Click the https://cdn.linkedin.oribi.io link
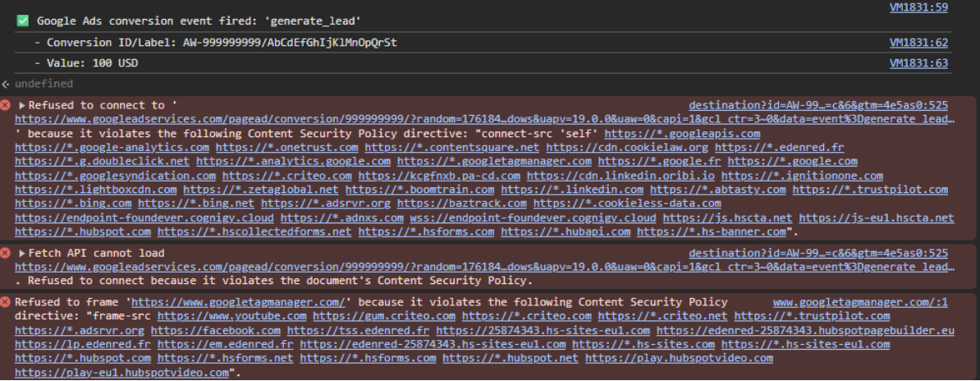This screenshot has height=381, width=980. click(x=621, y=176)
